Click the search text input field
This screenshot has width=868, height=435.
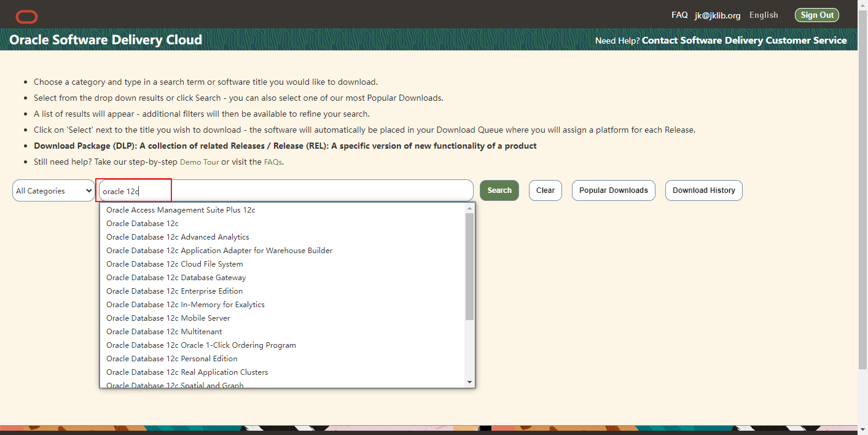[286, 190]
